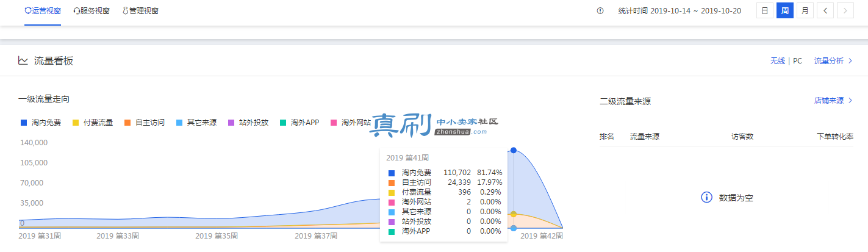Screen dimensions: 868x252
Task: Click the tooltip value 24,339
Action: 459,182
